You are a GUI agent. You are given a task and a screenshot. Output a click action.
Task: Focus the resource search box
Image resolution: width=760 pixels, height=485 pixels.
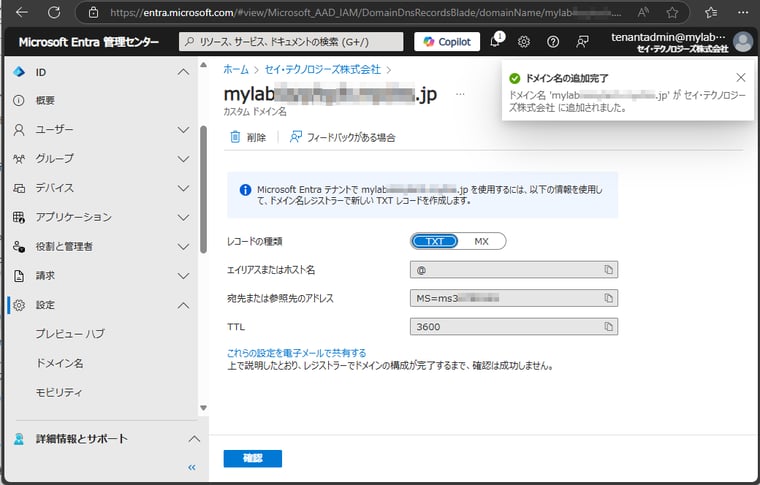(x=291, y=42)
